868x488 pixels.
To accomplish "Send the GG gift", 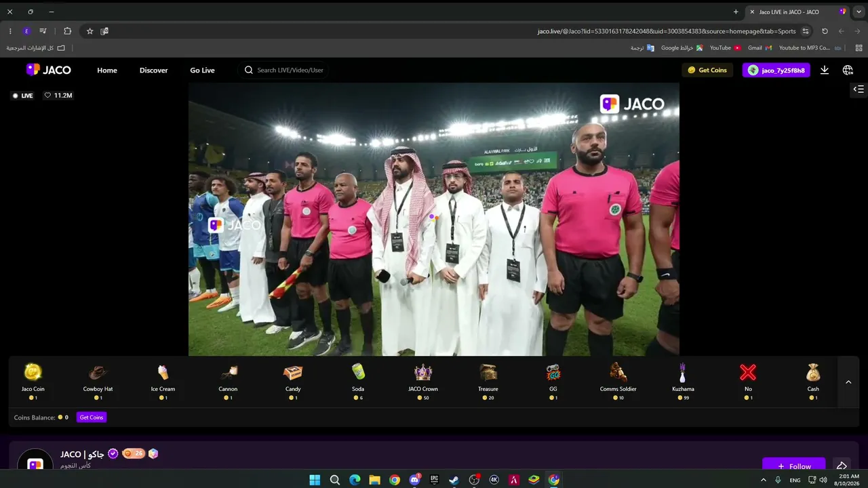I will pyautogui.click(x=553, y=382).
